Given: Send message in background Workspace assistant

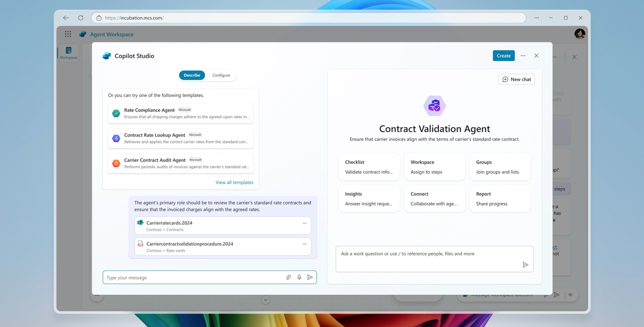Looking at the screenshot, I should pos(556,295).
